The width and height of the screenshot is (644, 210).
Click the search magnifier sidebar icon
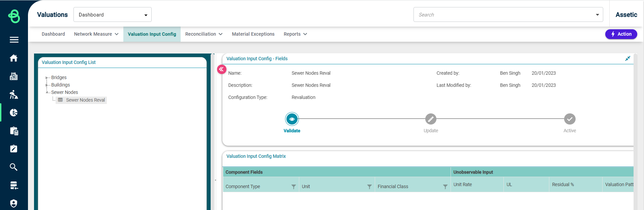point(14,167)
